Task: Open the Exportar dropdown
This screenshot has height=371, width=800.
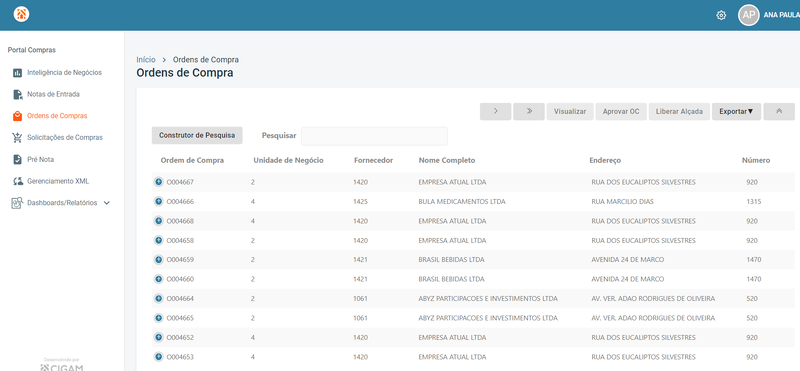Action: (x=736, y=112)
